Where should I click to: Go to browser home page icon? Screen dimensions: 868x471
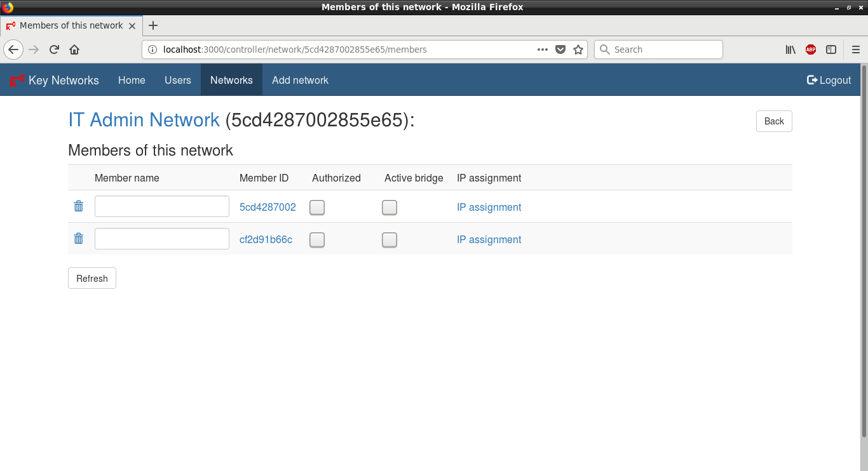[x=74, y=50]
